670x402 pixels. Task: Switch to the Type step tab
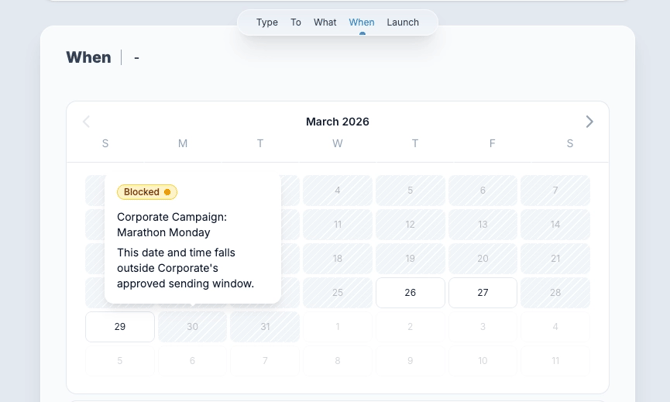coord(267,22)
